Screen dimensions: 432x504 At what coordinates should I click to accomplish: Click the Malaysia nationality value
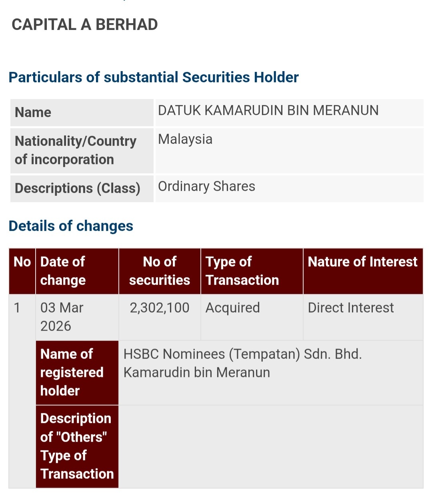click(185, 139)
